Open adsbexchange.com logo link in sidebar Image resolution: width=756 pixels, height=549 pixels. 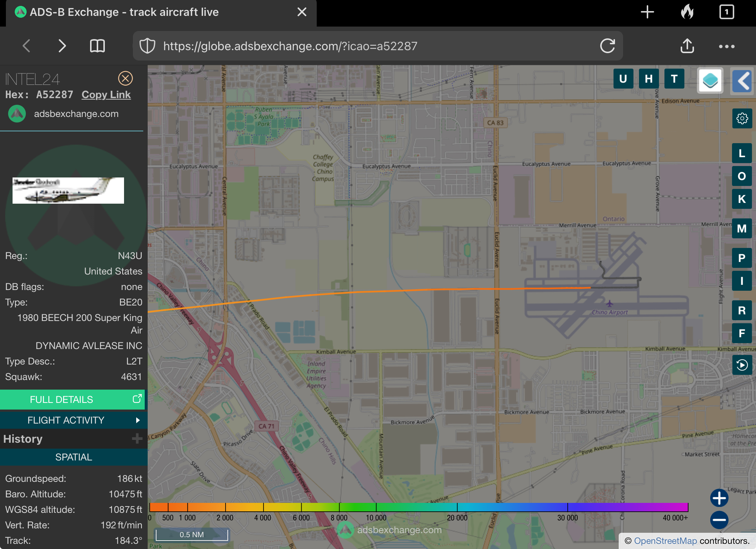[63, 114]
